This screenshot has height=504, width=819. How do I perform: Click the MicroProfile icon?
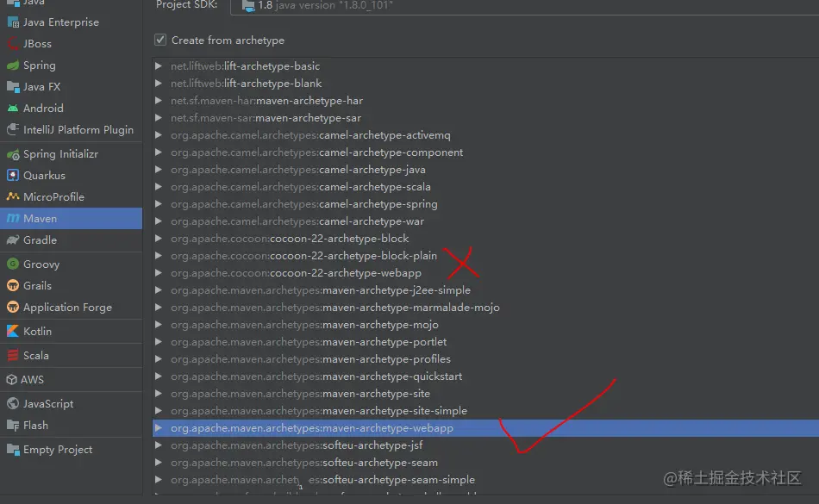point(13,196)
